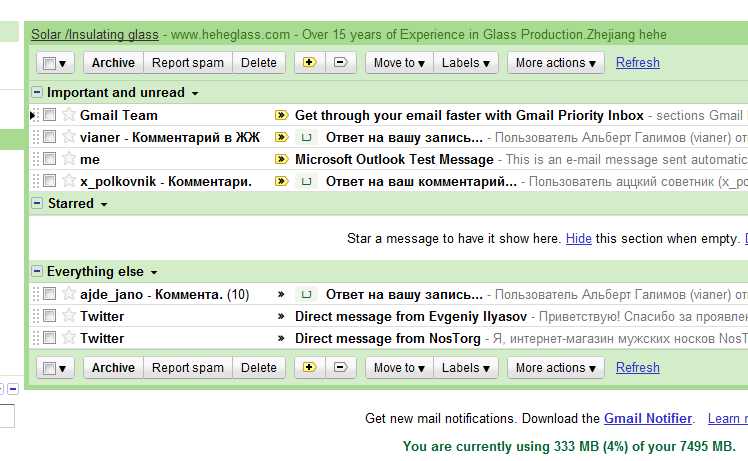Click the top Refresh link
Viewport: 748px width, 461px height.
coord(637,62)
